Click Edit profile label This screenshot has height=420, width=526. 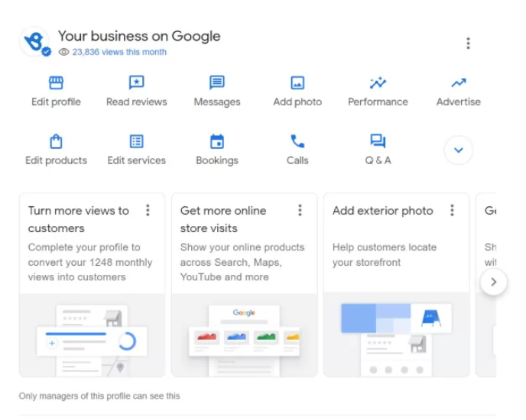(x=56, y=102)
